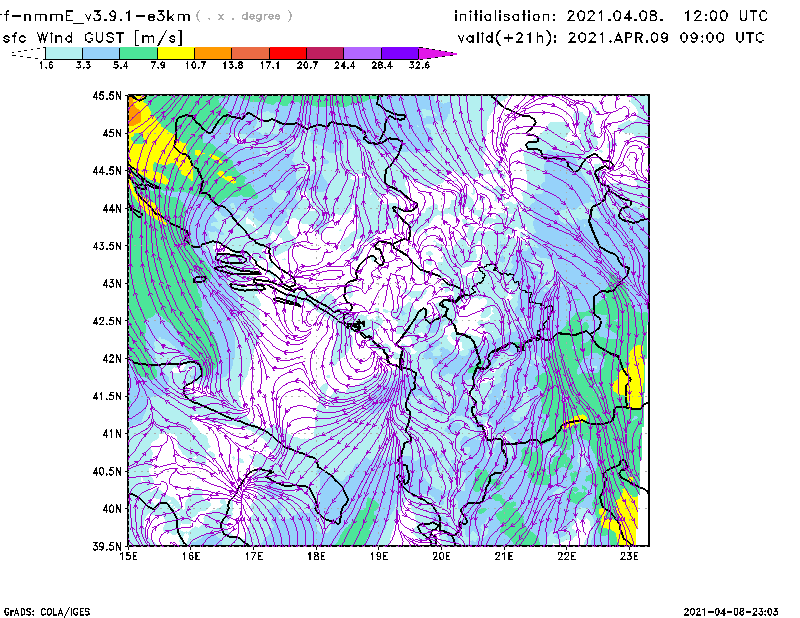Click the '40N' latitude axis label

112,509
